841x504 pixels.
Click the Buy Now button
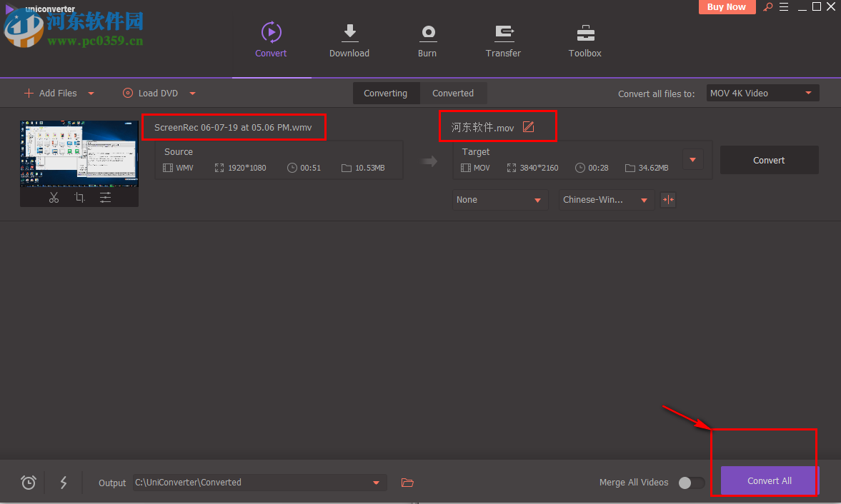726,6
